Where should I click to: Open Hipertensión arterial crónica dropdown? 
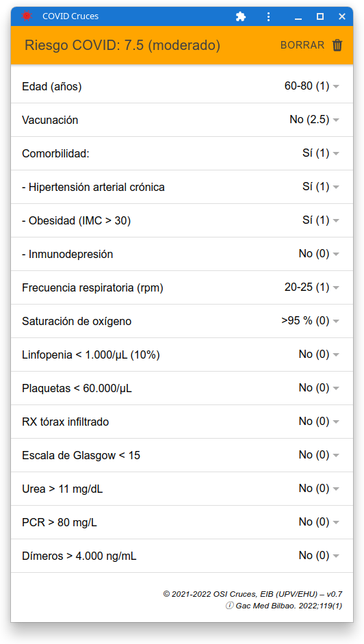322,187
